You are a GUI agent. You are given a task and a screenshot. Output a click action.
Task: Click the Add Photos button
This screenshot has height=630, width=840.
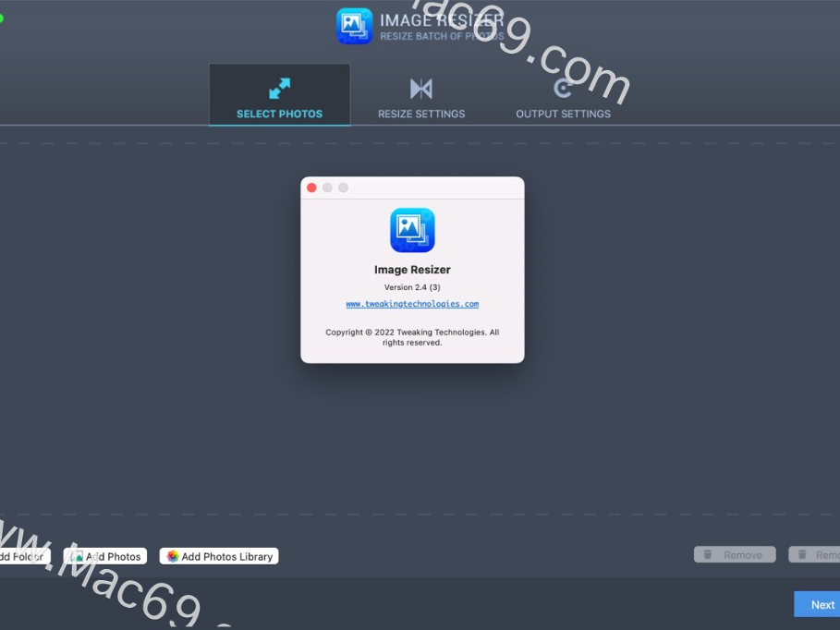tap(104, 556)
